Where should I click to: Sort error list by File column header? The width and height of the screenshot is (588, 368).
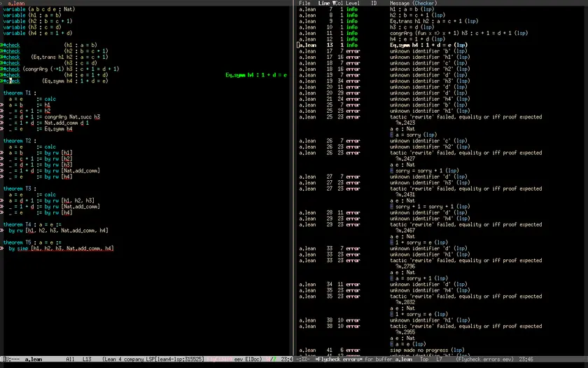pyautogui.click(x=304, y=3)
